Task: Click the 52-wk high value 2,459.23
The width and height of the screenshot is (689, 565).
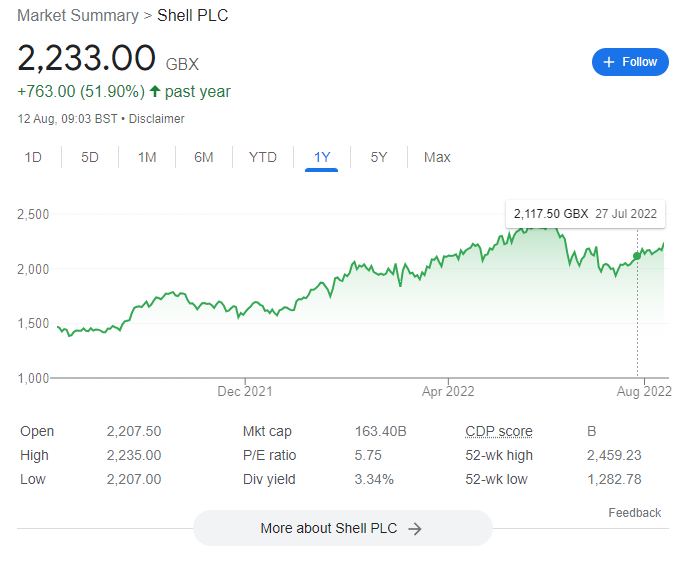Action: click(x=614, y=455)
